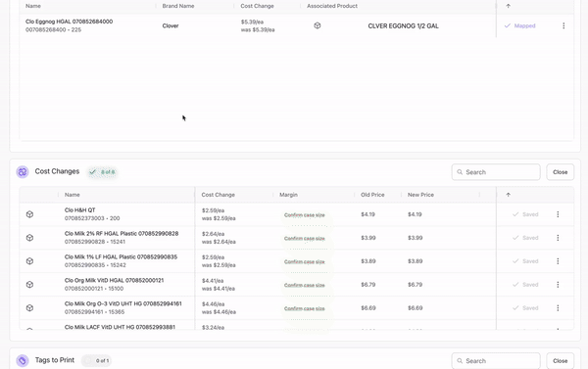Image resolution: width=588 pixels, height=369 pixels.
Task: Click Saved status for Clo Milk 2% RF
Action: pos(525,238)
